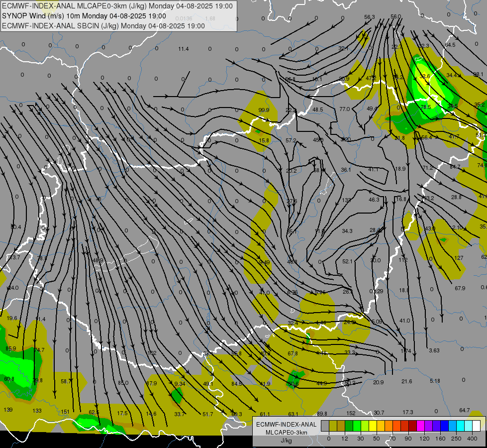Pick the cyan legend swatch
Image resolution: width=487 pixels, height=448 pixels.
click(460, 426)
